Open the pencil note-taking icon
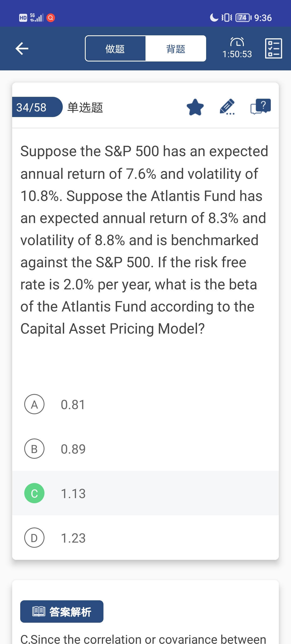The width and height of the screenshot is (291, 644). coord(227,107)
